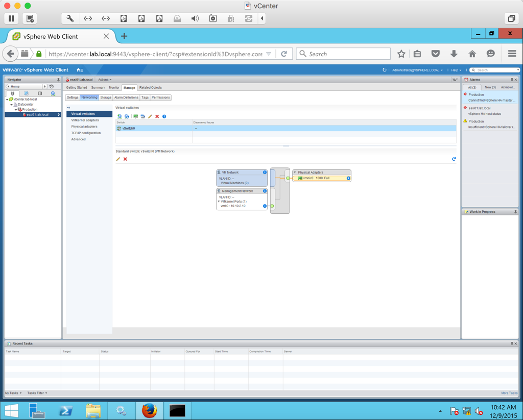Select the Storage sub-tab
523x420 pixels.
point(106,97)
